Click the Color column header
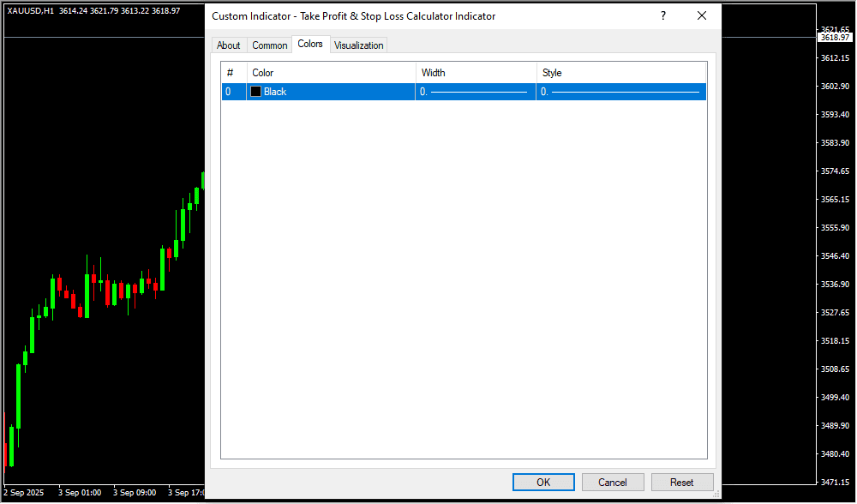857x504 pixels. tap(331, 73)
